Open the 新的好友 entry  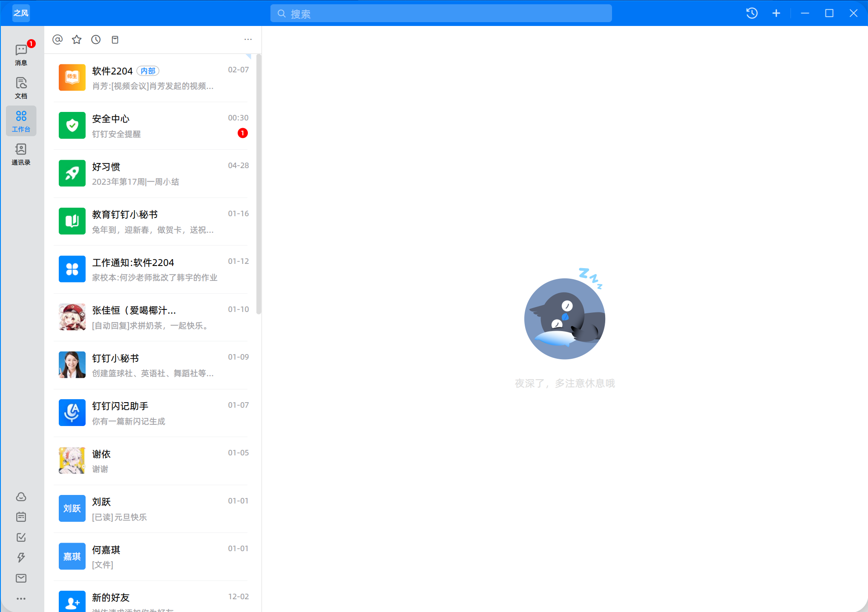[x=151, y=597]
